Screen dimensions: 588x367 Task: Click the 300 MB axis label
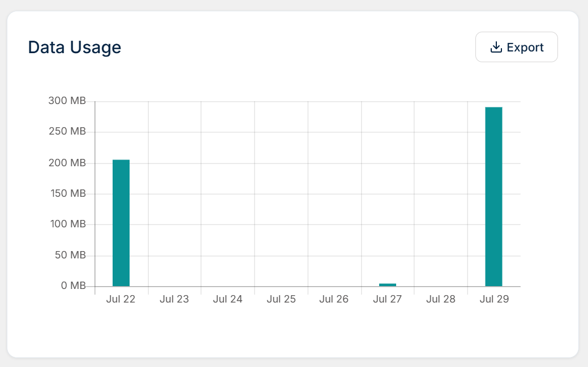[67, 101]
